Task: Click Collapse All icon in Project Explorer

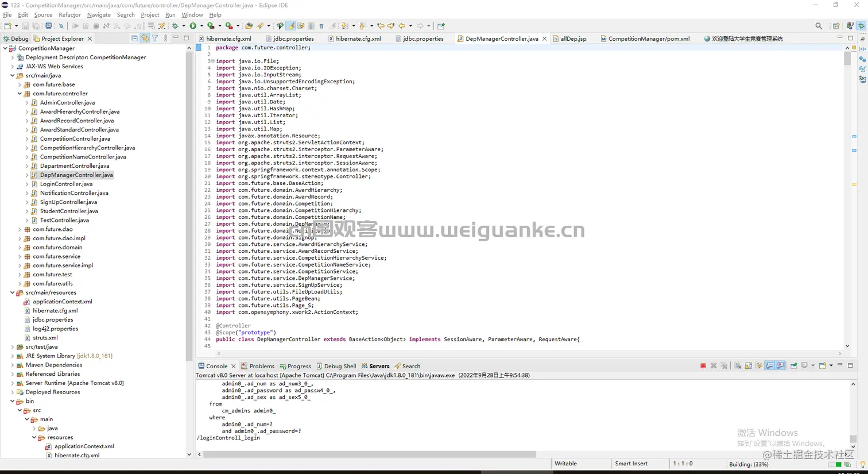Action: pyautogui.click(x=134, y=38)
